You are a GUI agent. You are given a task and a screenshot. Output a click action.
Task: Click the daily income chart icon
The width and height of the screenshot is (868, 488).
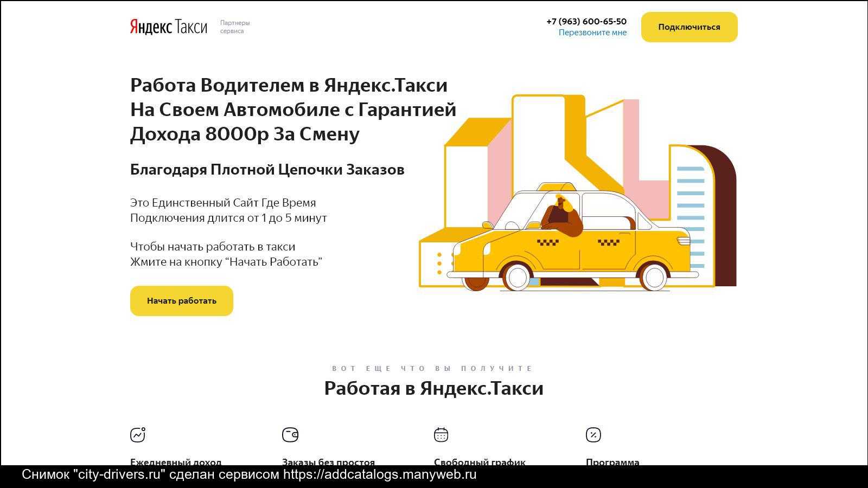click(x=138, y=435)
